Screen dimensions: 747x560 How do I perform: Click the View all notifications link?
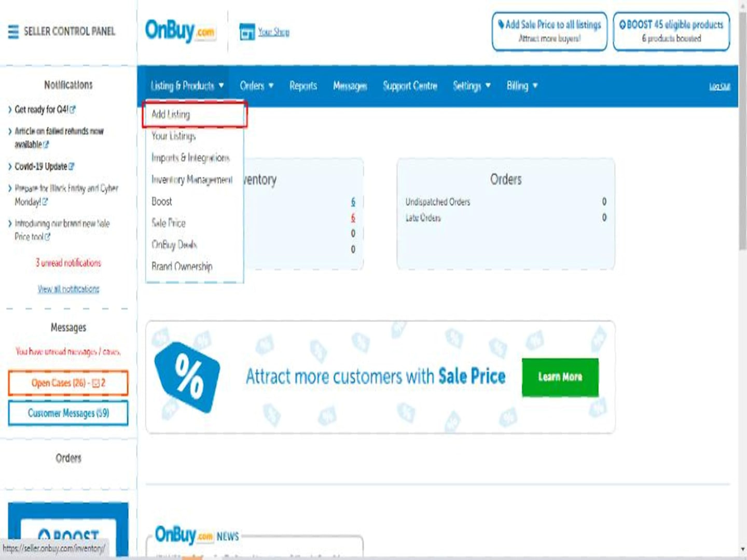pyautogui.click(x=68, y=289)
